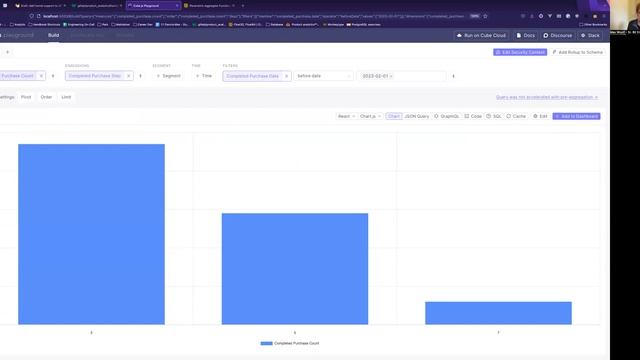Add another measure with plus icon

53,76
